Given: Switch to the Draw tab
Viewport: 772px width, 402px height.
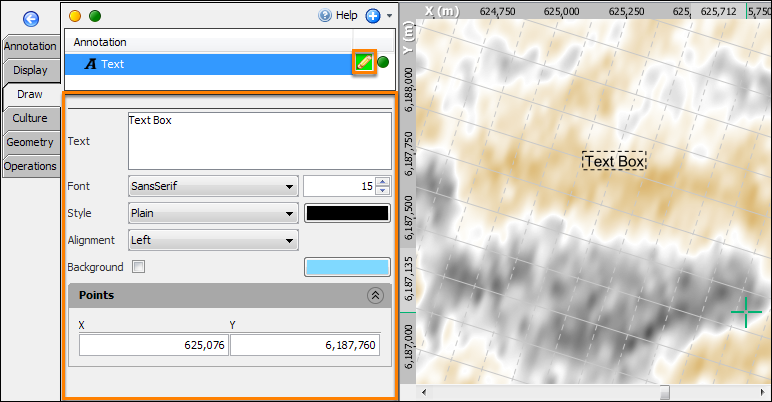Looking at the screenshot, I should pos(31,95).
